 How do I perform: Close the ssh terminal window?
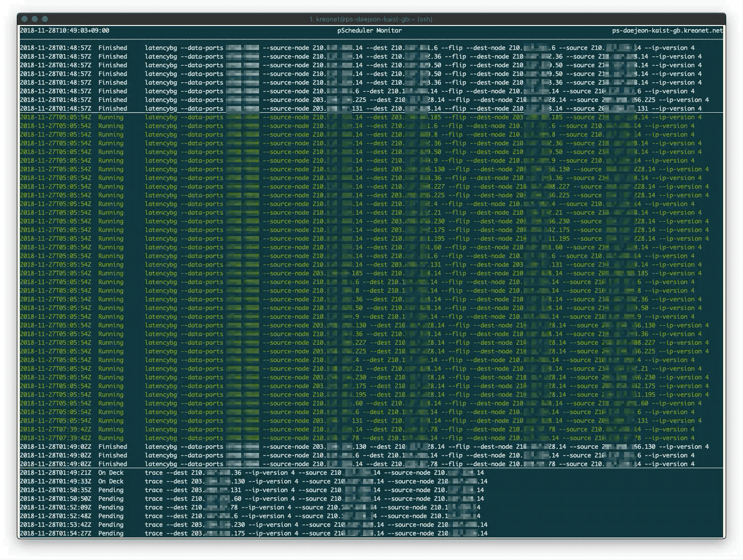[24, 19]
